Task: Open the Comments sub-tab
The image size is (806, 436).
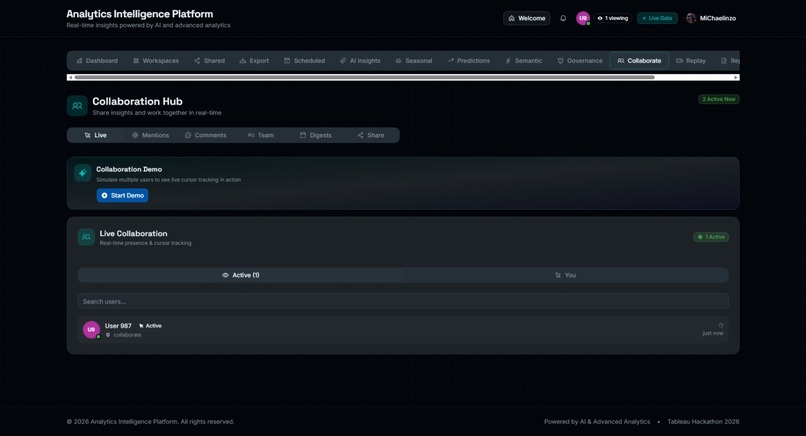Action: coord(206,135)
